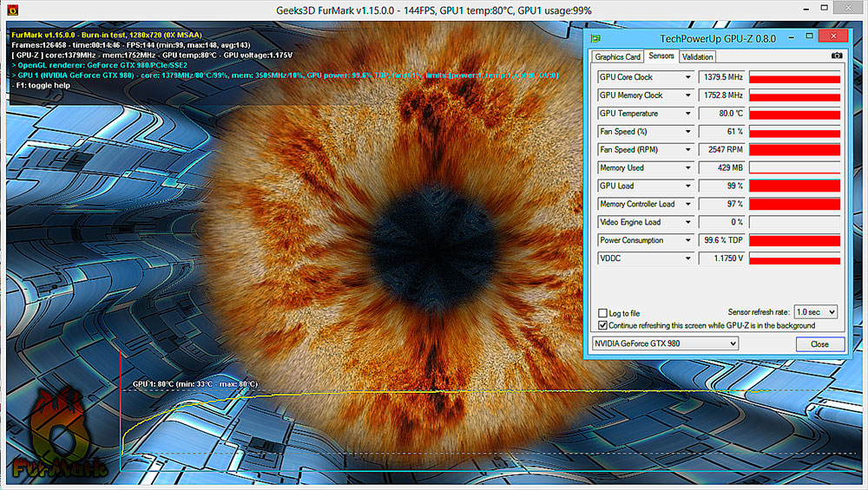Click the GPU Core Clock graph bar

click(795, 77)
